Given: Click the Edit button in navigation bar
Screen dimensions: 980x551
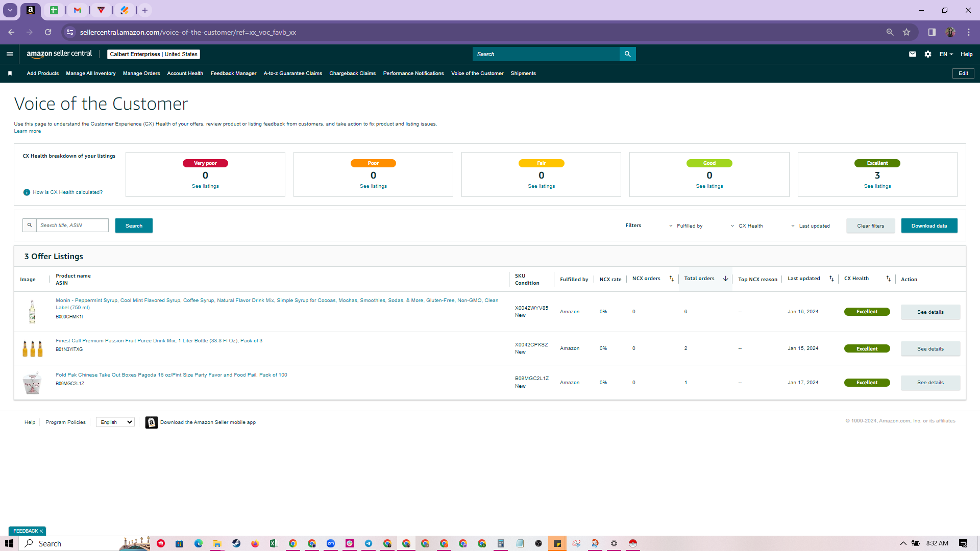Looking at the screenshot, I should [x=963, y=73].
